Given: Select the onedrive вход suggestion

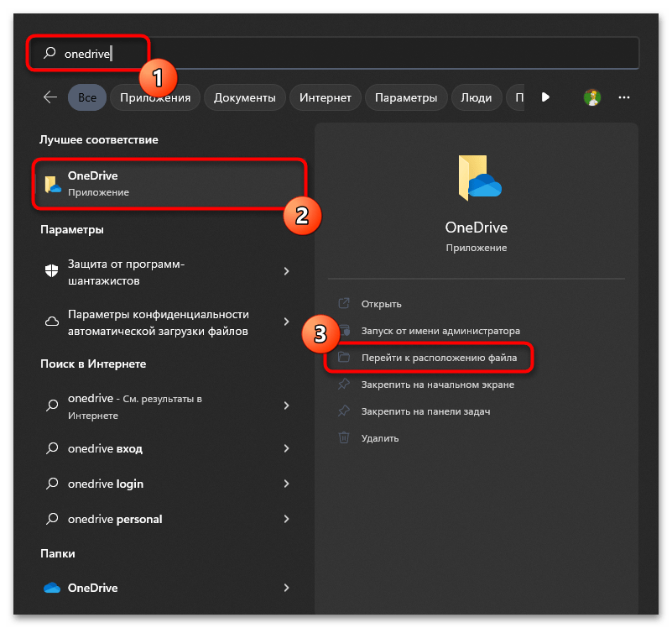Looking at the screenshot, I should [x=166, y=448].
